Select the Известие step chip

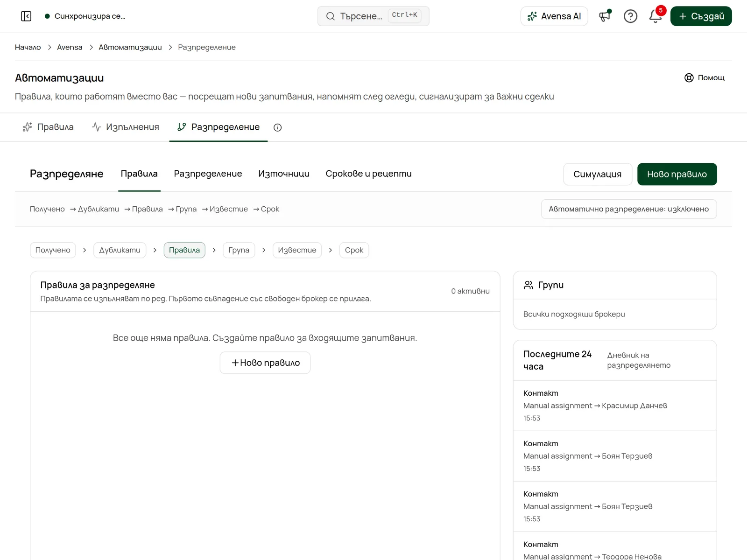297,250
